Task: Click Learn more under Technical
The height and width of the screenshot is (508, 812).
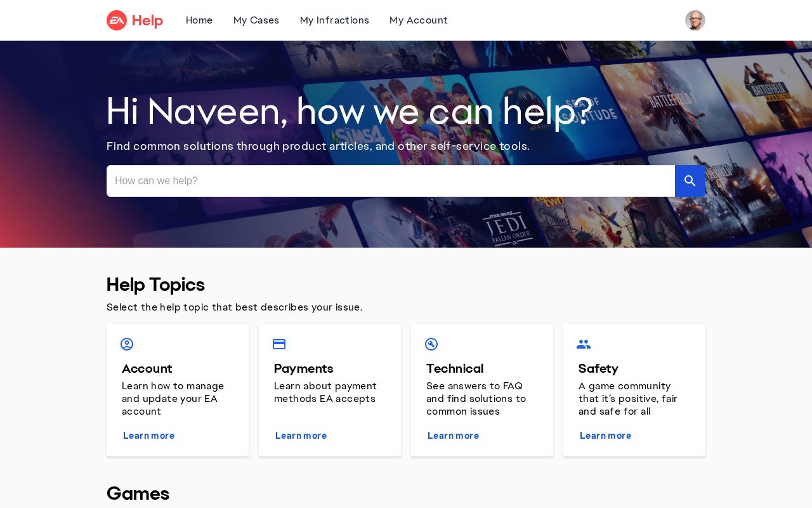Action: click(x=454, y=436)
